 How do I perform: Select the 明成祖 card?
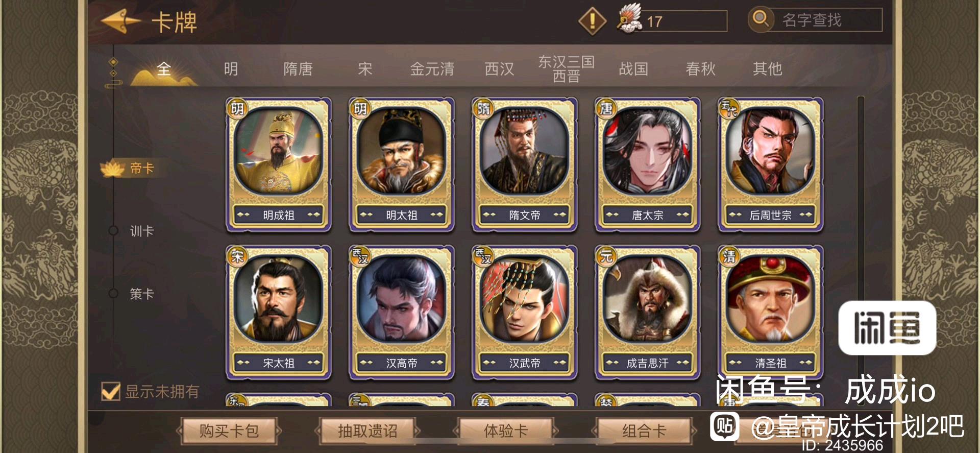point(279,164)
